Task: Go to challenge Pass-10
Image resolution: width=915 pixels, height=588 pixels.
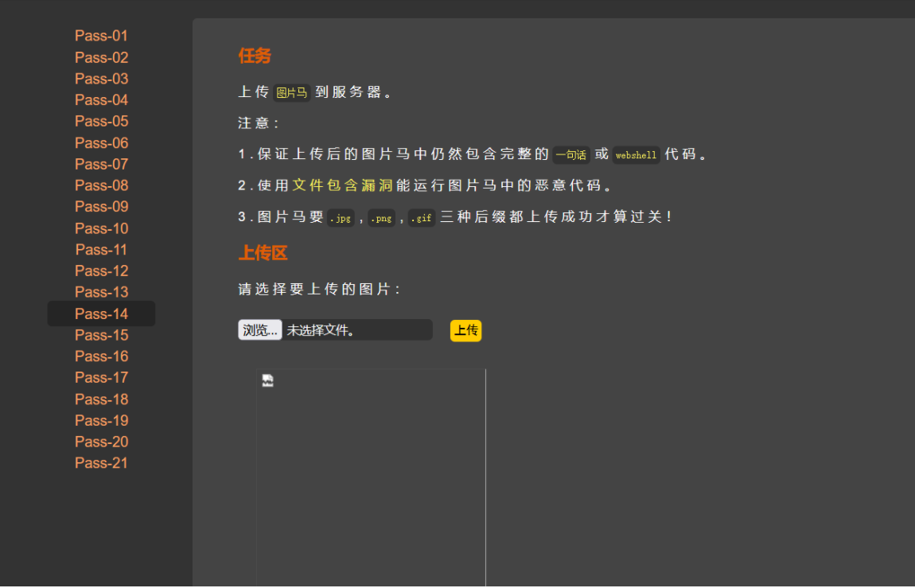Action: point(101,228)
